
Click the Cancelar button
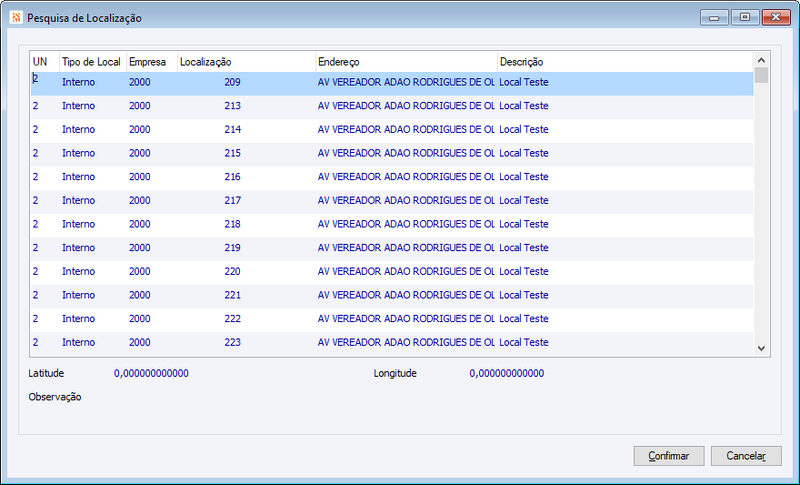click(746, 455)
